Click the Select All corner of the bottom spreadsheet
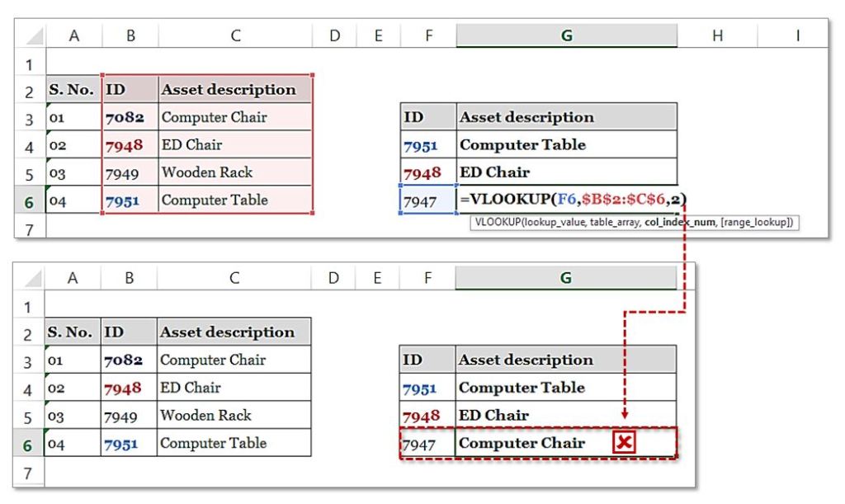The image size is (845, 504). coord(33,280)
